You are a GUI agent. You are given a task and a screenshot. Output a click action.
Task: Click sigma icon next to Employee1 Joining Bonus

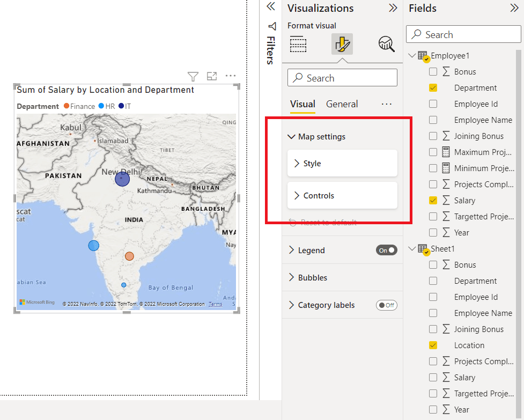446,136
